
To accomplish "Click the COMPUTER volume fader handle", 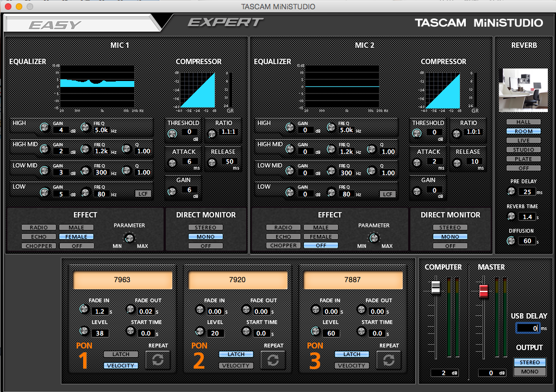I will point(436,287).
